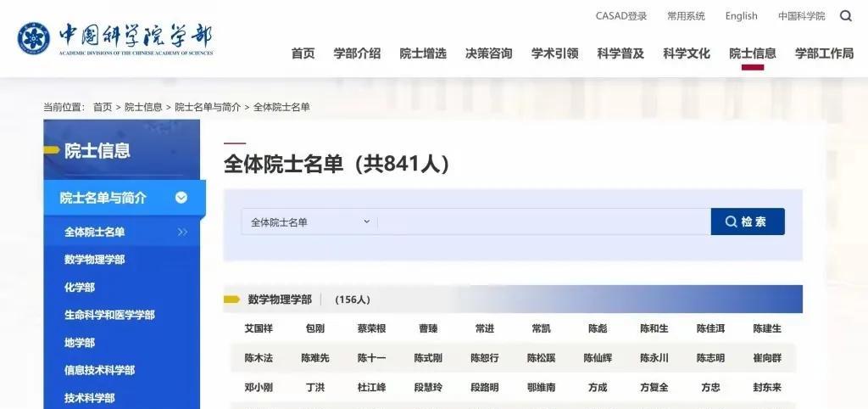Open academician 陈永川's profile

point(654,358)
